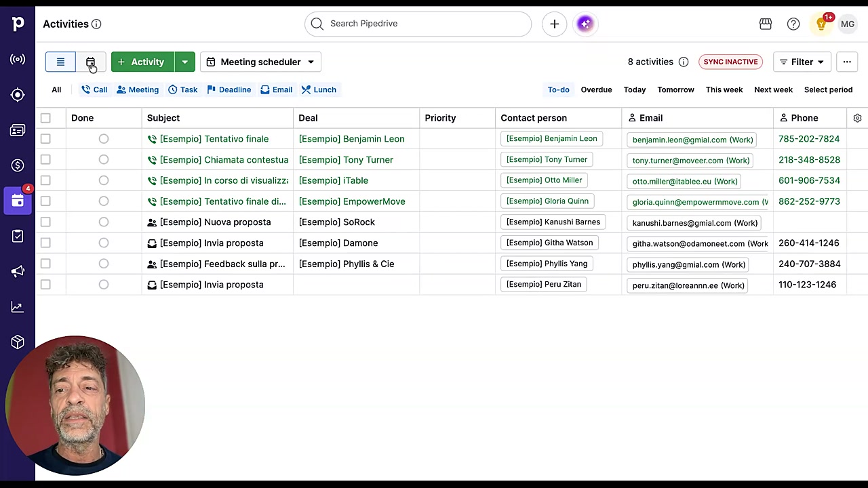This screenshot has width=868, height=488.
Task: Open the lightbulb notifications icon
Action: 821,24
